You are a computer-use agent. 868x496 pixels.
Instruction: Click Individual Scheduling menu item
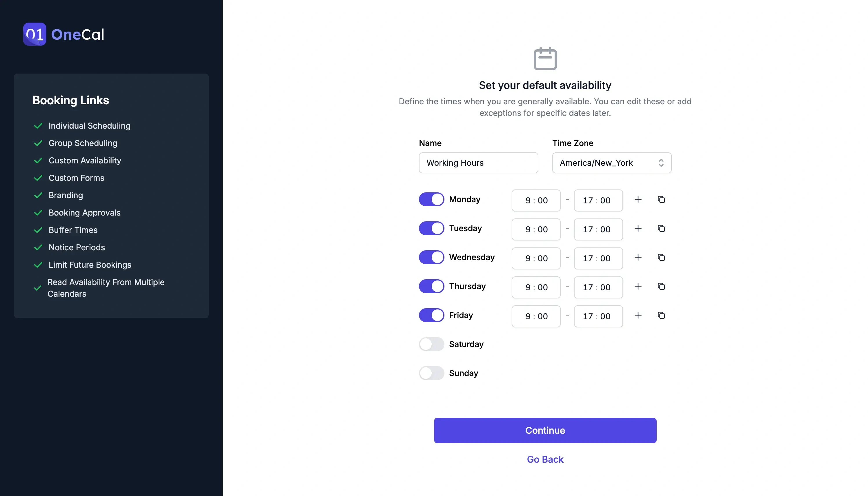tap(89, 126)
